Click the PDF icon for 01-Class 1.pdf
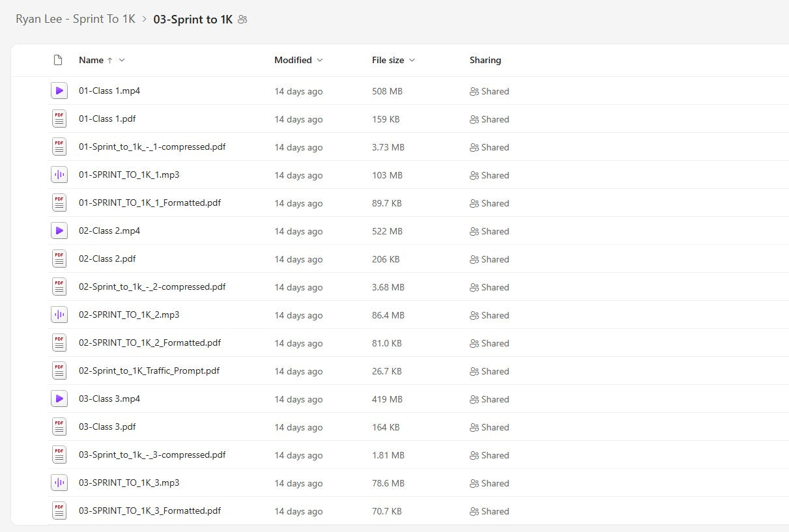Image resolution: width=789 pixels, height=532 pixels. coord(59,119)
